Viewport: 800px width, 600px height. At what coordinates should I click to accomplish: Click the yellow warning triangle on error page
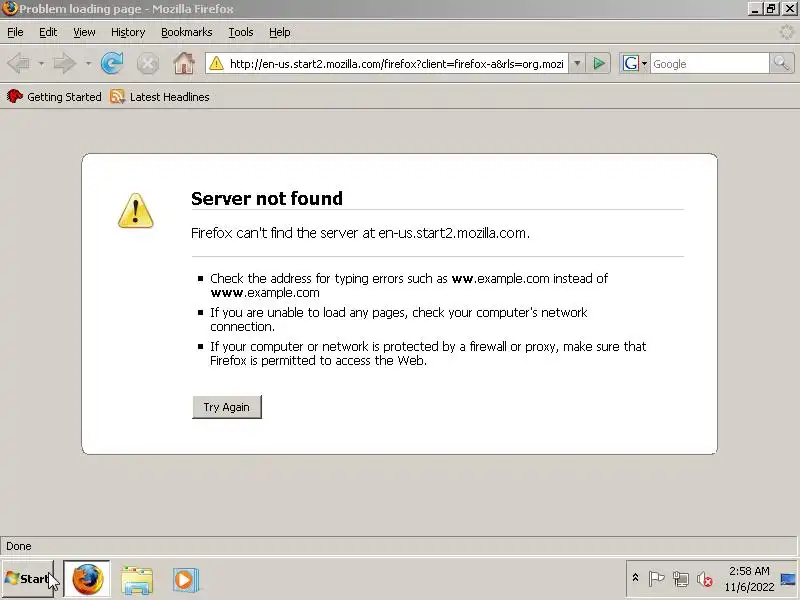[x=135, y=210]
